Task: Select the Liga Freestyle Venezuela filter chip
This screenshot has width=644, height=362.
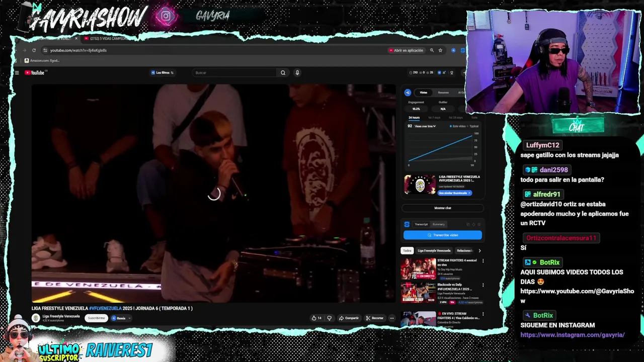Action: point(434,250)
